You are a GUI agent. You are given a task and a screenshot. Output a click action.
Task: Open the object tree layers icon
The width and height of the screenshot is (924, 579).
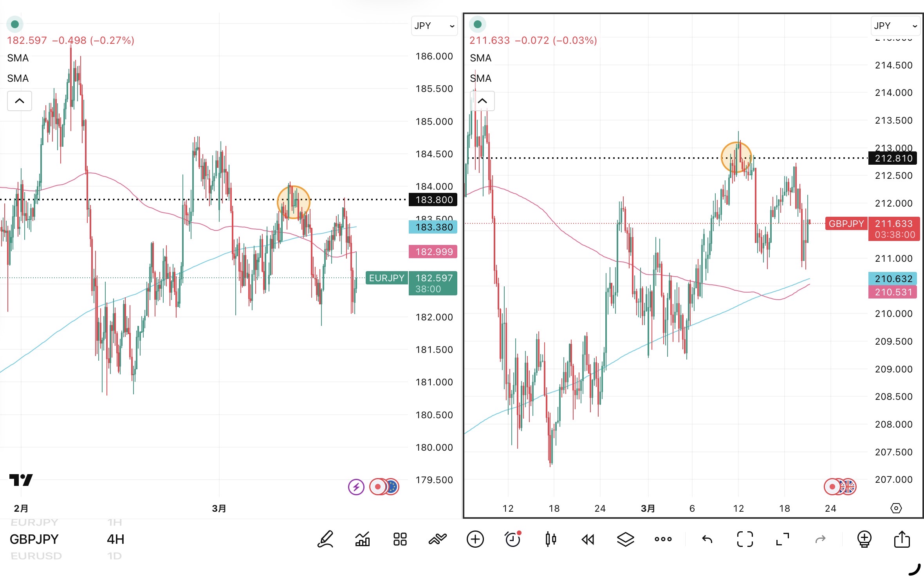(x=625, y=539)
